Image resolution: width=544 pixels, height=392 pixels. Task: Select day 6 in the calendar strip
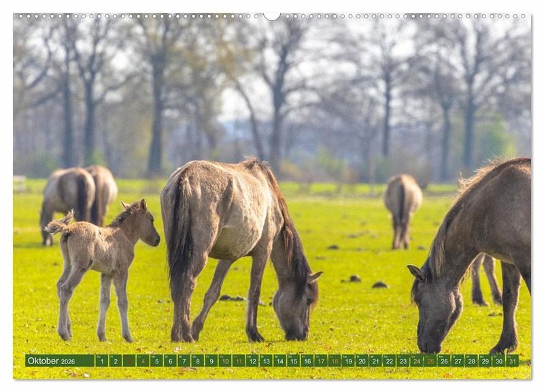click(x=170, y=361)
